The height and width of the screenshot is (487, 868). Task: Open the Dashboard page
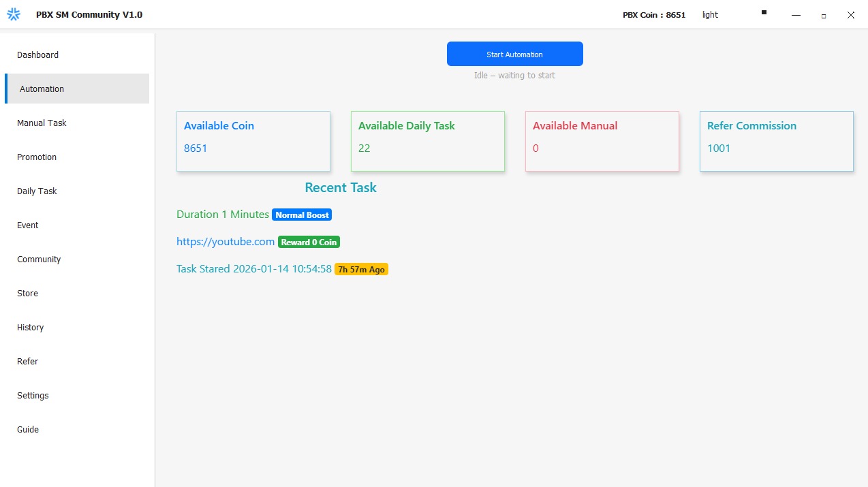[37, 54]
